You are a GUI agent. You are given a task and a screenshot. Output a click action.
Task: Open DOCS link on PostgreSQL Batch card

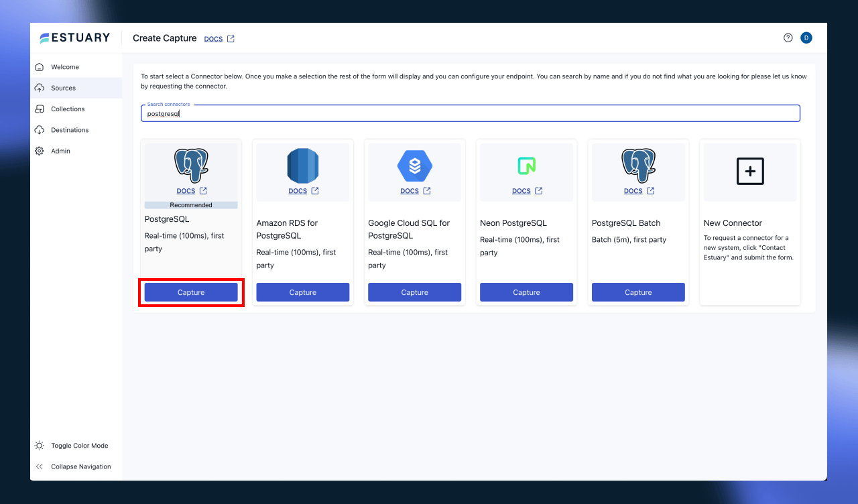pyautogui.click(x=633, y=191)
